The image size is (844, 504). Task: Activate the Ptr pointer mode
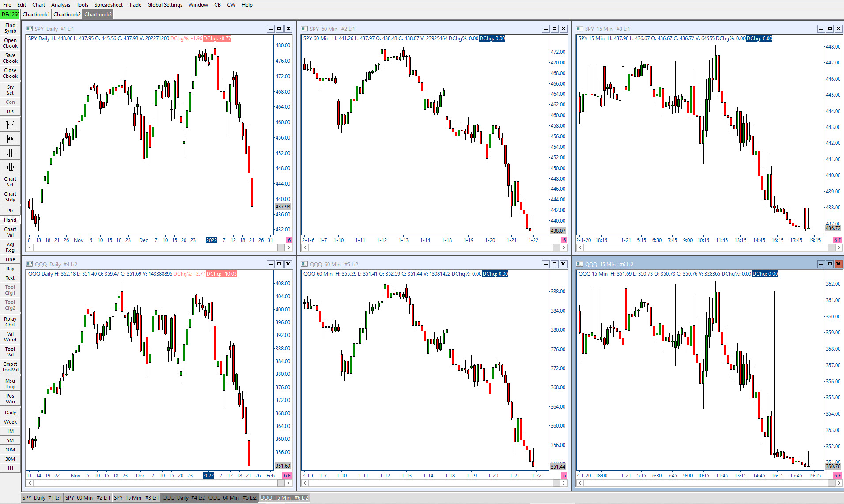(x=10, y=211)
